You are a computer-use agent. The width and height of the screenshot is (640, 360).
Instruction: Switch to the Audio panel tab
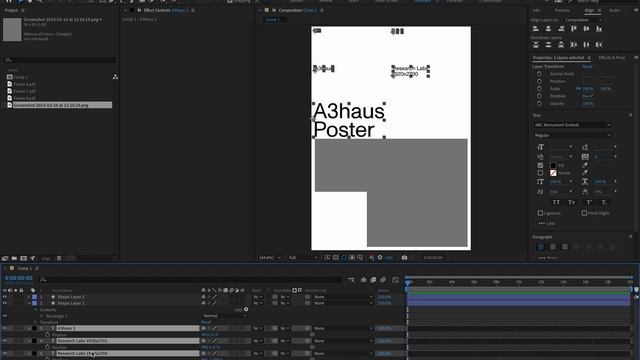click(x=614, y=10)
